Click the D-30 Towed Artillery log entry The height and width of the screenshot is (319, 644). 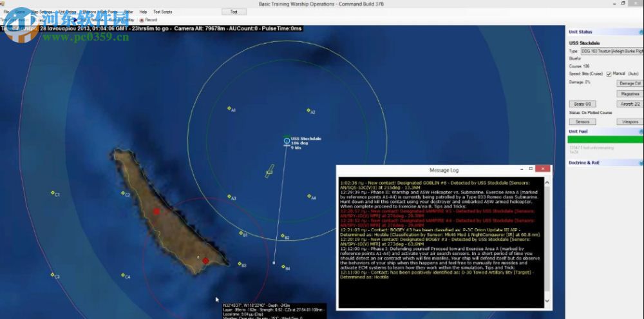tap(437, 275)
